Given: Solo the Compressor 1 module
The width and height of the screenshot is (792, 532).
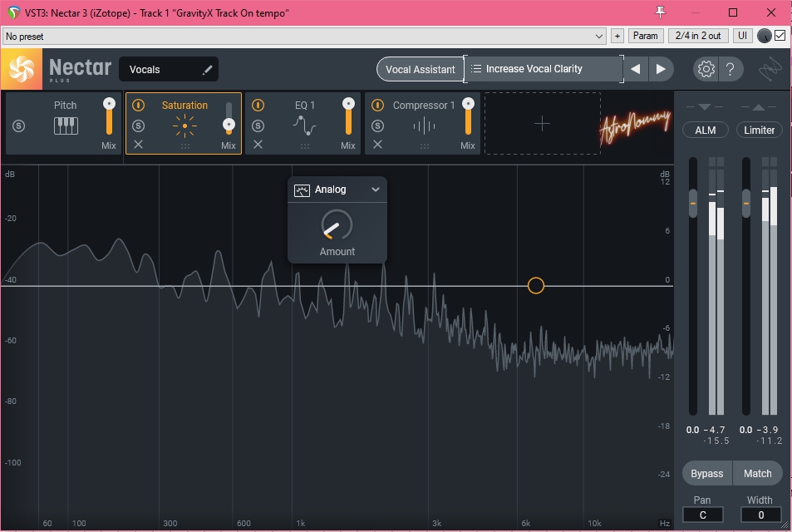Looking at the screenshot, I should coord(377,126).
